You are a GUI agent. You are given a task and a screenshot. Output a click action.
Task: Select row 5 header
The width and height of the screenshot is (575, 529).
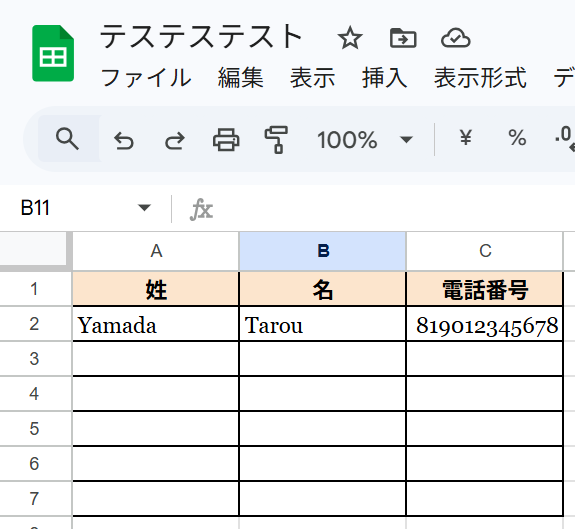click(36, 429)
